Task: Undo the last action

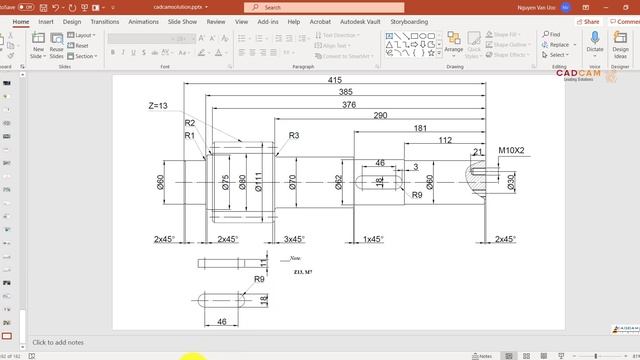Action: tap(56, 7)
